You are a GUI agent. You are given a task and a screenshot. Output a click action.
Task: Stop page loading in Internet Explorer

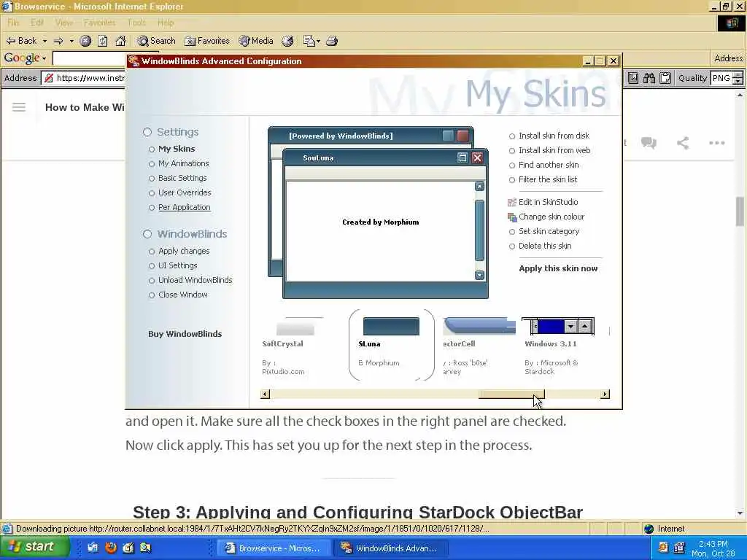pyautogui.click(x=85, y=41)
